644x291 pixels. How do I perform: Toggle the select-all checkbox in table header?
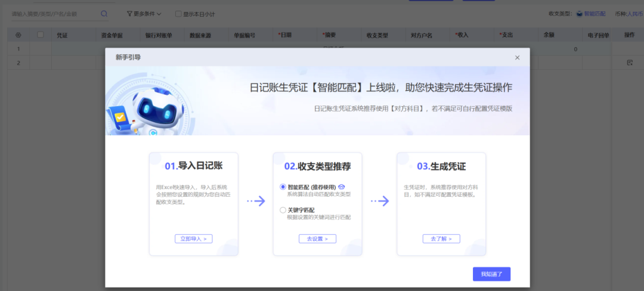41,35
